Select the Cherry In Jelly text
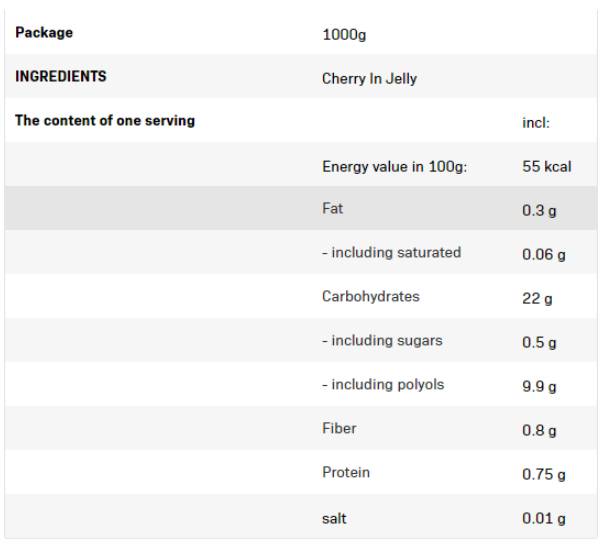Viewport: 602px width, 544px height. [x=369, y=78]
